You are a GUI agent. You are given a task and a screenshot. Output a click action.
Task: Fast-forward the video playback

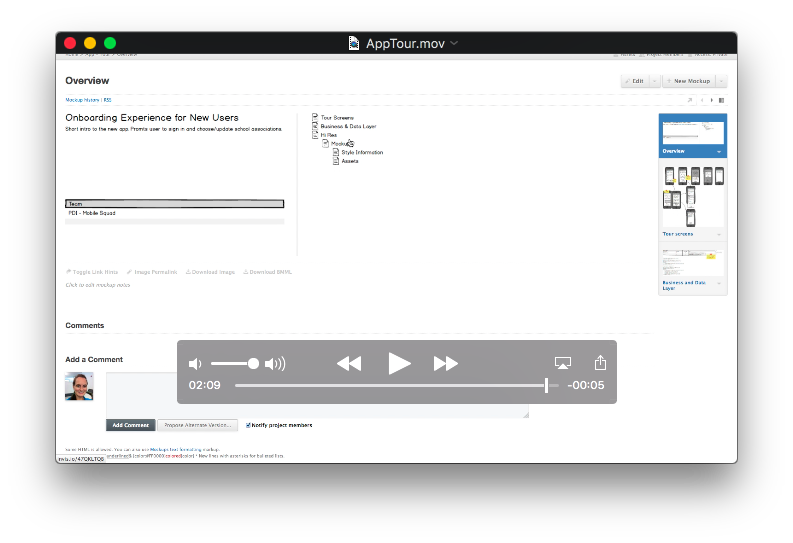coord(446,364)
